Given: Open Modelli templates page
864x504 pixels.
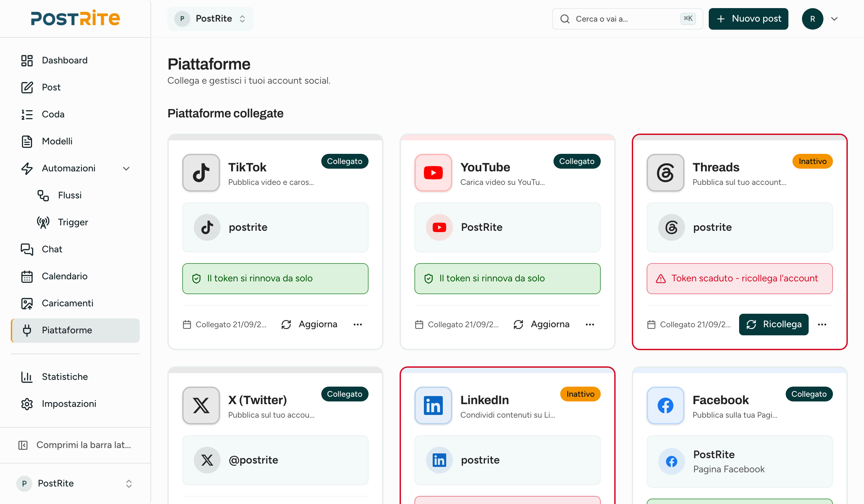Looking at the screenshot, I should pos(75,141).
